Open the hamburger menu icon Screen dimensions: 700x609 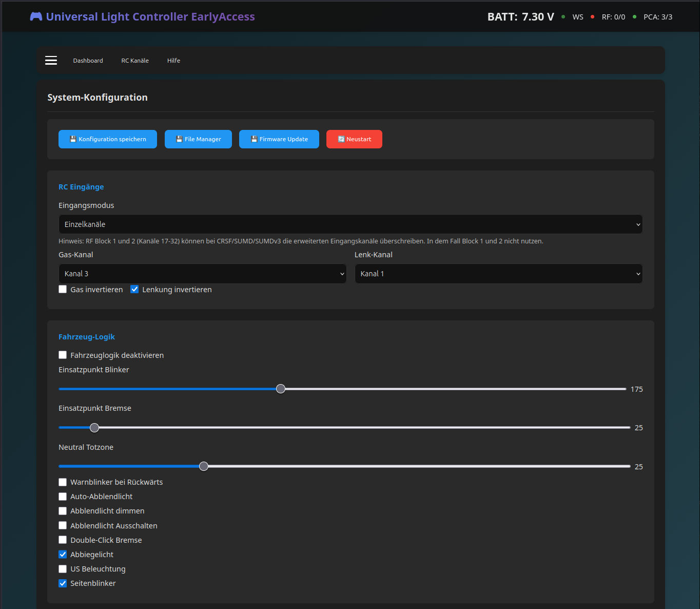click(51, 61)
